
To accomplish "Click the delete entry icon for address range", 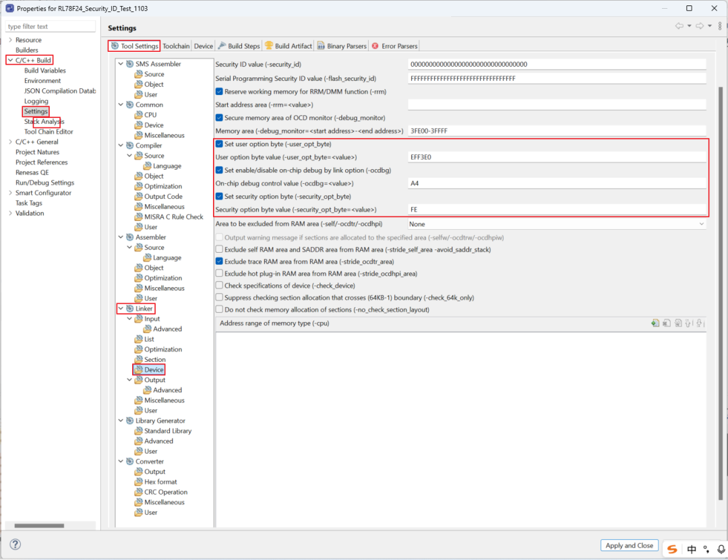I will pos(666,323).
